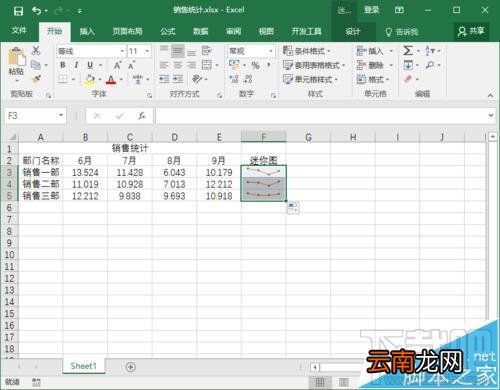
Task: Click the Sheet1 tab
Action: coord(83,366)
